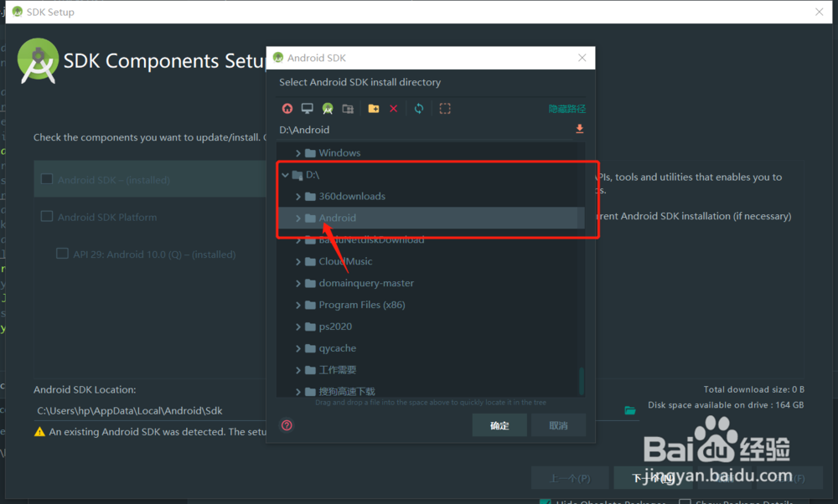The height and width of the screenshot is (504, 838).
Task: Expand the 工作需要 folder
Action: [x=298, y=370]
